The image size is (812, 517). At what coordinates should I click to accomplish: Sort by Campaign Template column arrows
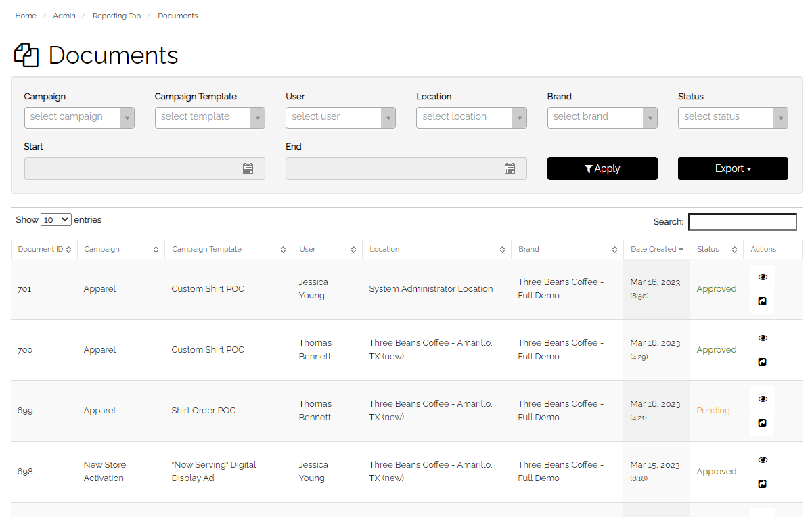pyautogui.click(x=283, y=250)
